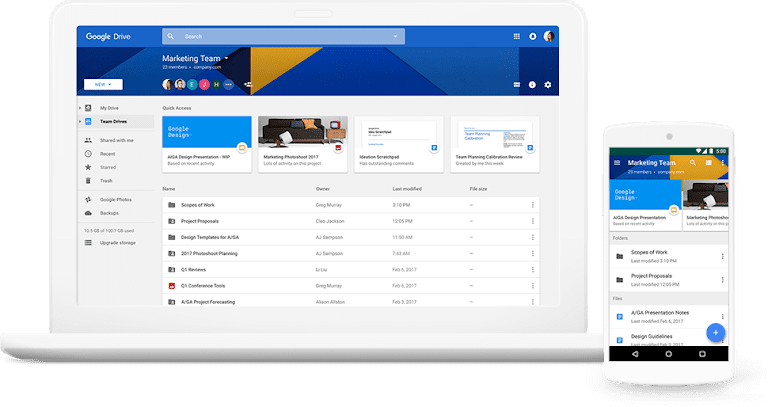Click the add members icon
This screenshot has width=768, height=407.
click(248, 85)
